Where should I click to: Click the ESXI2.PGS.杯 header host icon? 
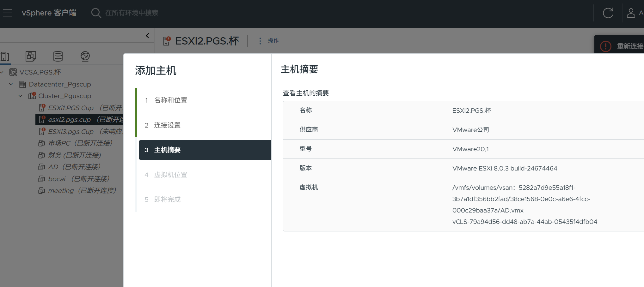[x=167, y=41]
